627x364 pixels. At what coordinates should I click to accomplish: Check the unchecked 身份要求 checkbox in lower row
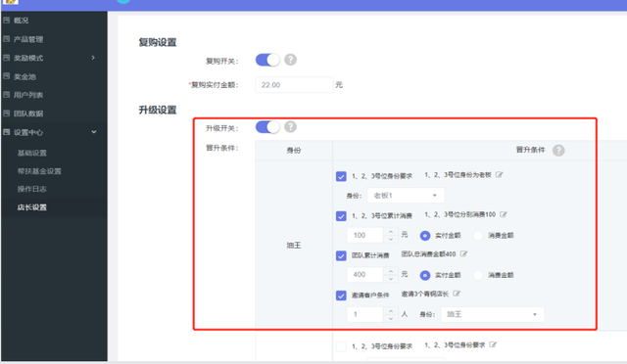click(x=341, y=346)
